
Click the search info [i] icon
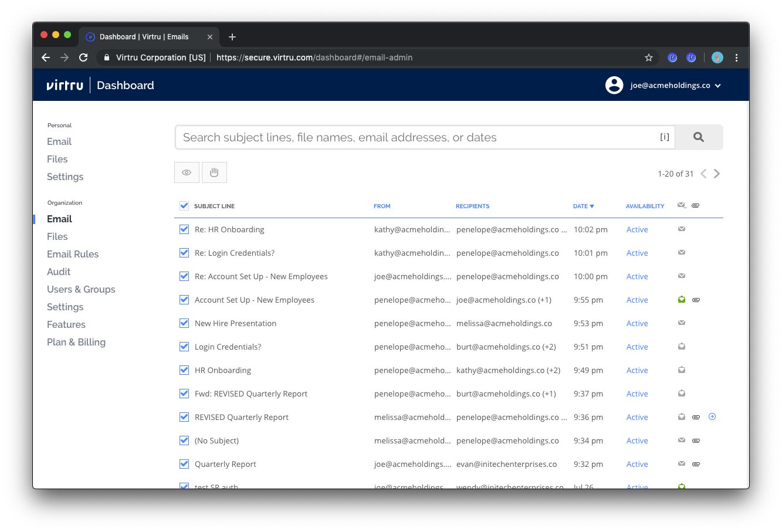coord(665,137)
